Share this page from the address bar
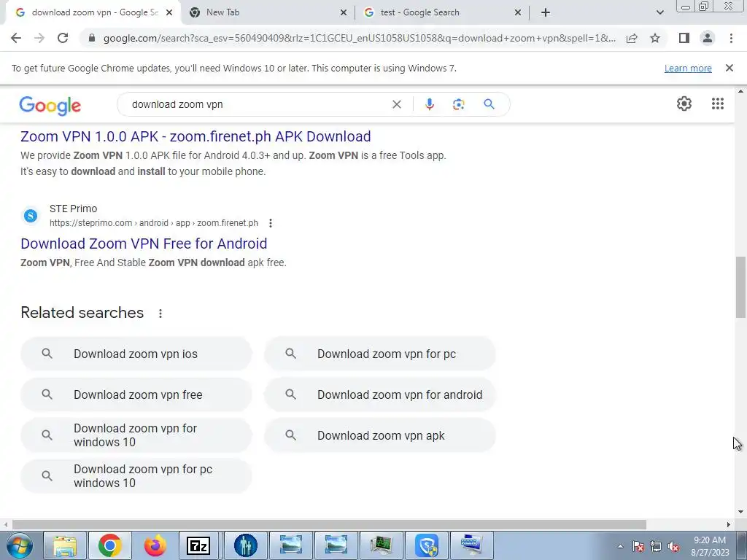 pyautogui.click(x=632, y=38)
